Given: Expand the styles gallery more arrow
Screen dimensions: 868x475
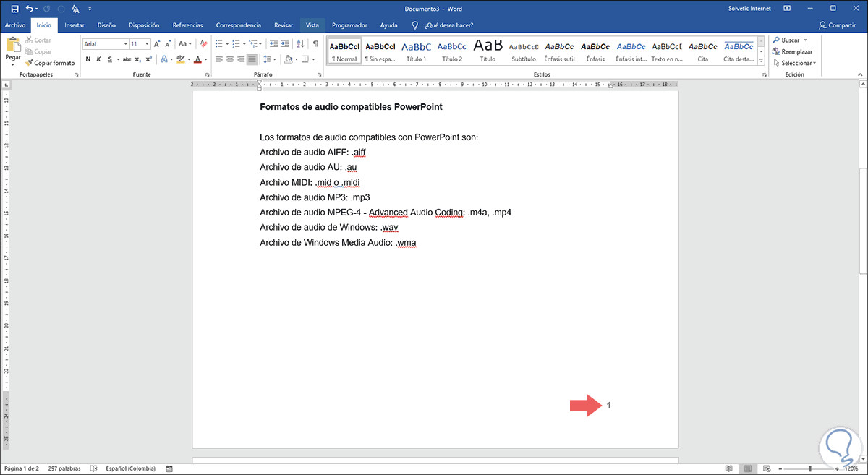Looking at the screenshot, I should pyautogui.click(x=762, y=60).
